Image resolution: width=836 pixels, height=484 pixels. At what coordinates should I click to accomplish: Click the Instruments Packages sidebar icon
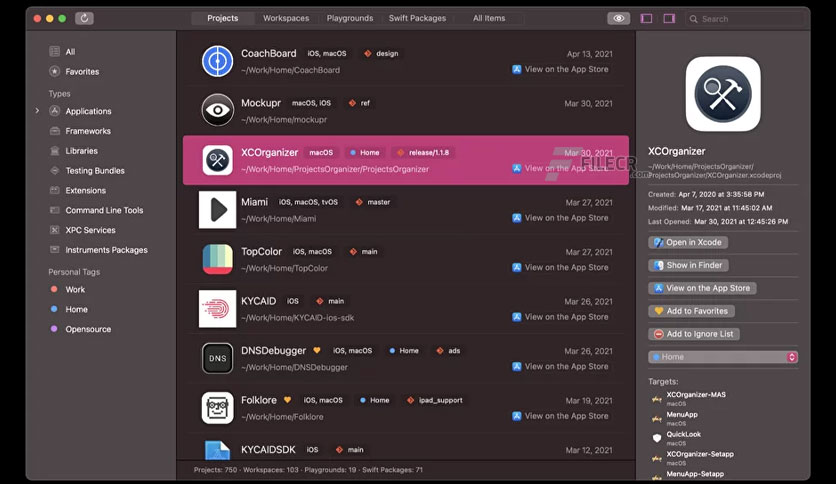(x=54, y=249)
